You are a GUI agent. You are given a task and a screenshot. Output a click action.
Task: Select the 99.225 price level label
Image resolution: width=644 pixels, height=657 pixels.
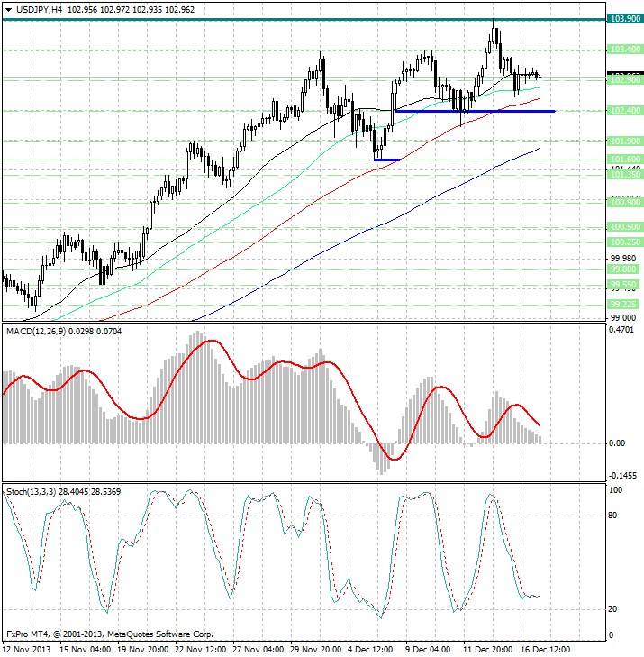click(x=623, y=305)
